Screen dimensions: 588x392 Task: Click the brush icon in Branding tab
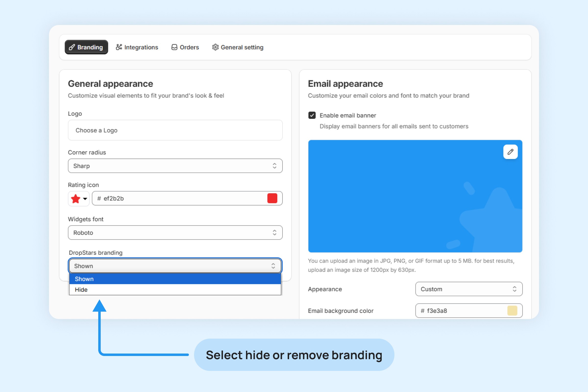click(x=72, y=47)
